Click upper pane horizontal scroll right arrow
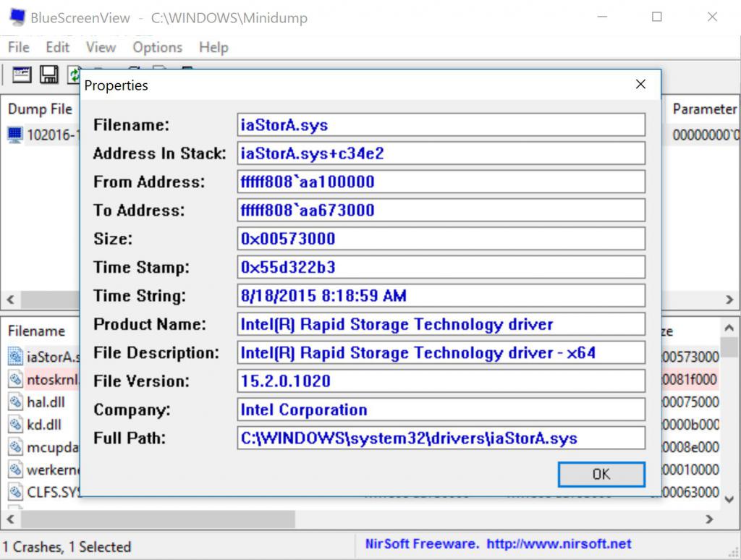This screenshot has height=560, width=741. [729, 300]
